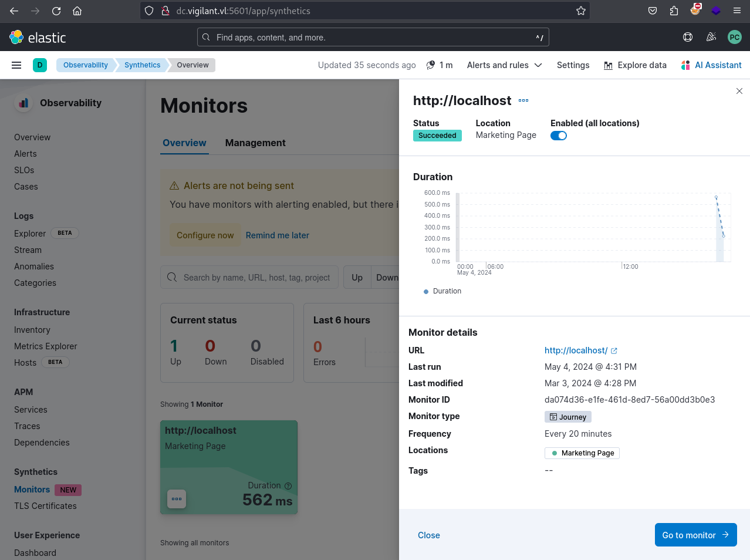
Task: Launch the AI Assistant
Action: [711, 65]
